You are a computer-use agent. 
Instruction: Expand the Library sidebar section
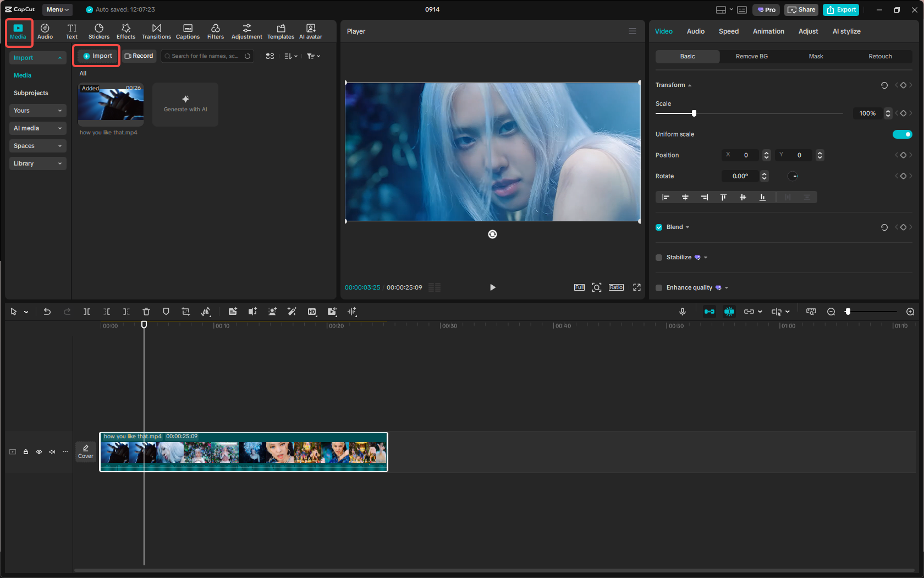37,163
